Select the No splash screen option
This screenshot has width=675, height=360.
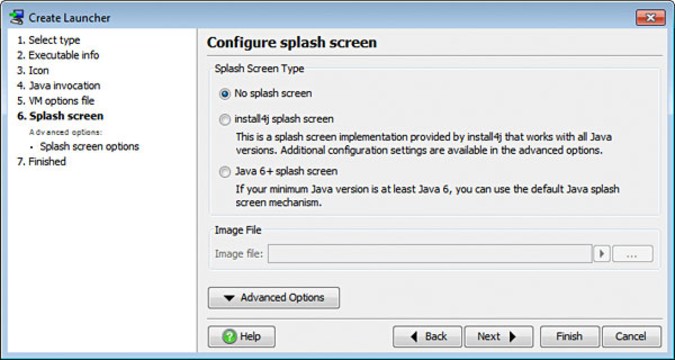(x=225, y=94)
